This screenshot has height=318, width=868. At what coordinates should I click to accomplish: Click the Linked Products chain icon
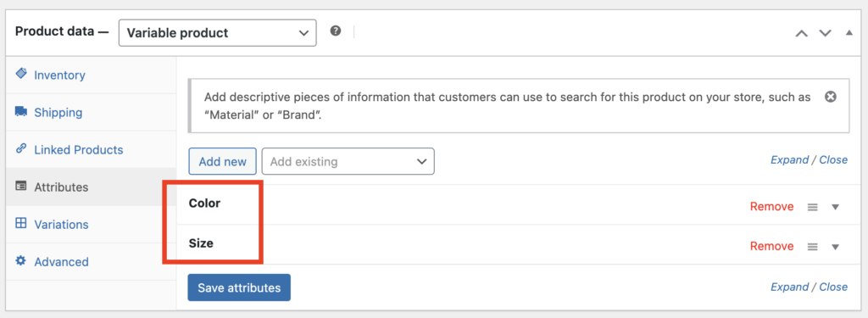pos(21,148)
